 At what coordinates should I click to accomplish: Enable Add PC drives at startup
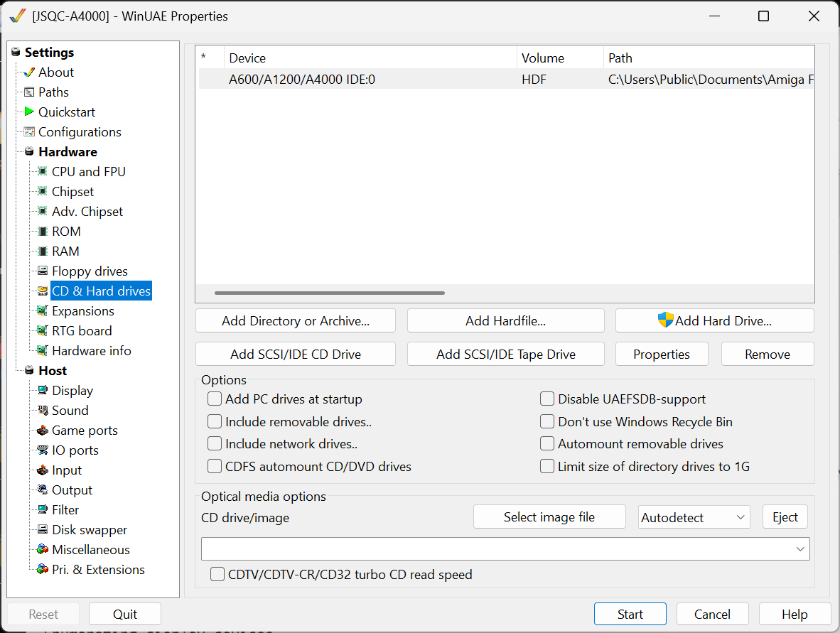(x=215, y=399)
